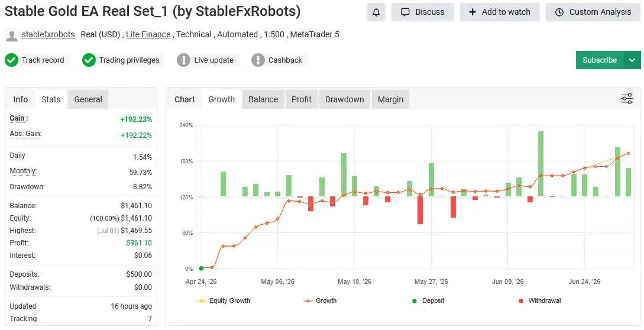Open the Lite Finance broker link
Image resolution: width=644 pixels, height=330 pixels.
click(x=148, y=34)
